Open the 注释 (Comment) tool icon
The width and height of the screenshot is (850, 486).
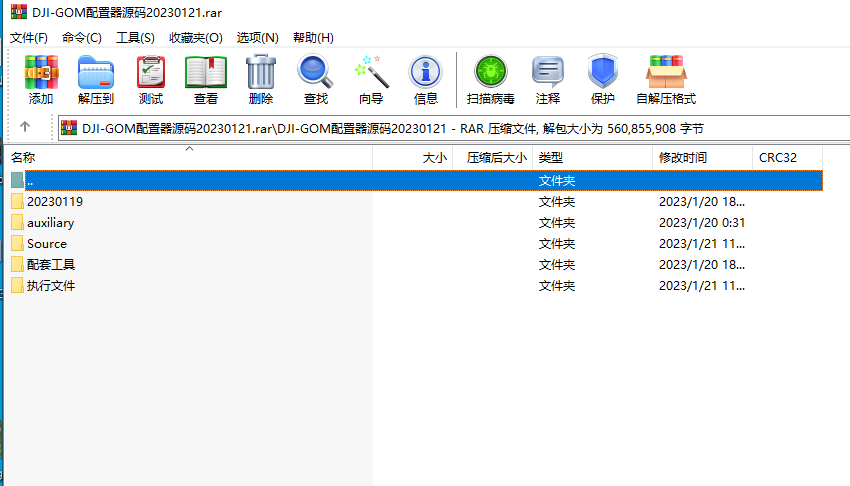[x=548, y=72]
